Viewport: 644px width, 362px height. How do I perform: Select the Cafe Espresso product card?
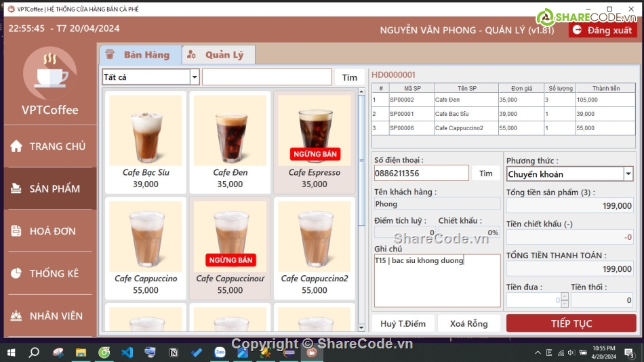point(314,142)
